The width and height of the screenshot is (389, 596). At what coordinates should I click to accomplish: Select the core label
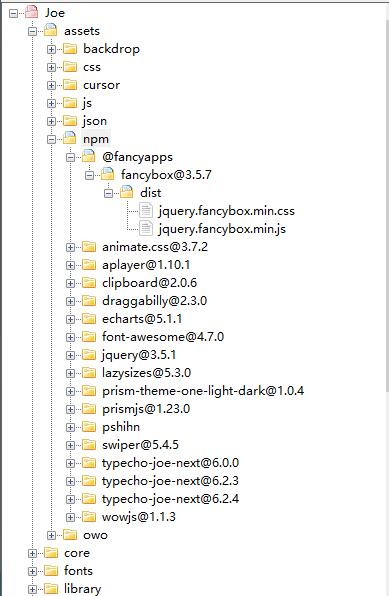77,553
